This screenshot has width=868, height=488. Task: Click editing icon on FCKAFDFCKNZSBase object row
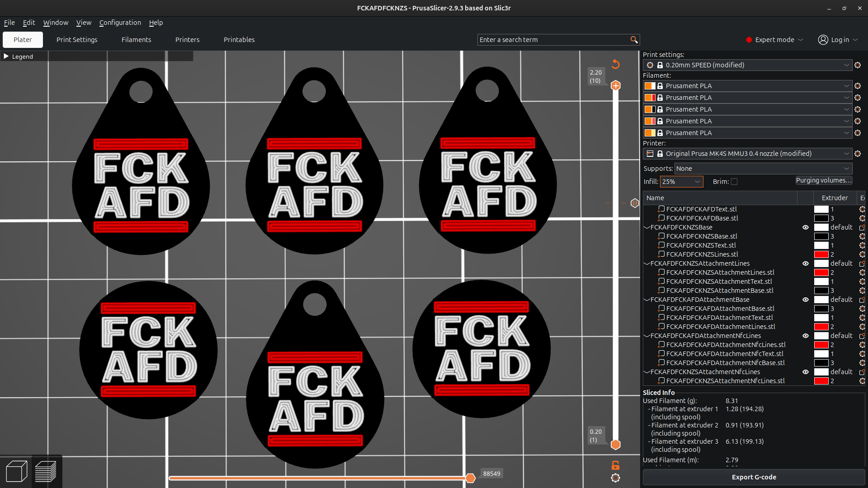coord(862,227)
